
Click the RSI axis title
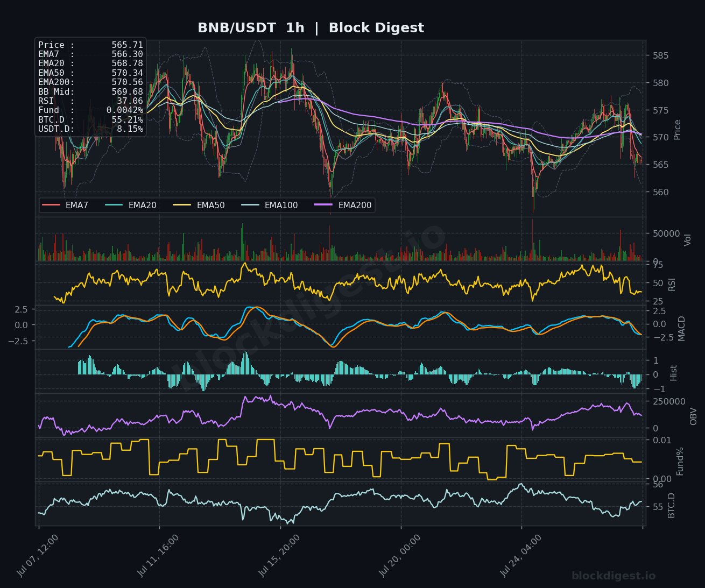point(672,285)
